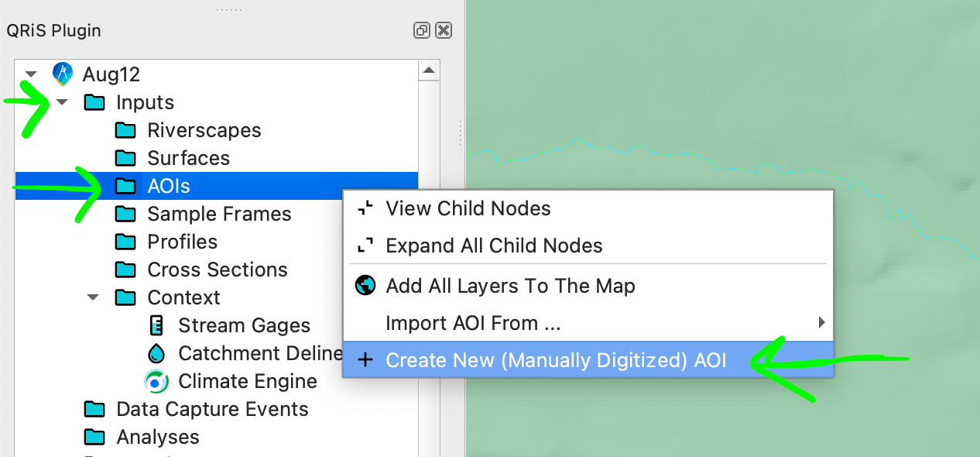The height and width of the screenshot is (457, 980).
Task: Select Add All Layers To The Map
Action: click(x=588, y=286)
